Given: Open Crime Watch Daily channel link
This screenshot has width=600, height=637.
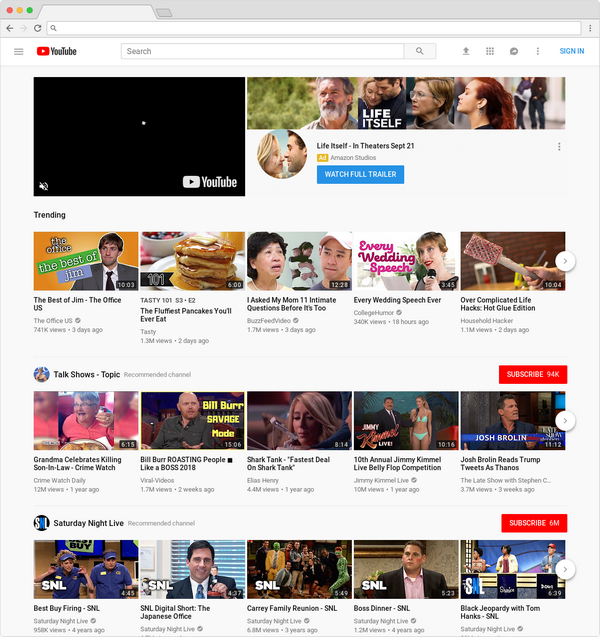Looking at the screenshot, I should click(x=60, y=480).
